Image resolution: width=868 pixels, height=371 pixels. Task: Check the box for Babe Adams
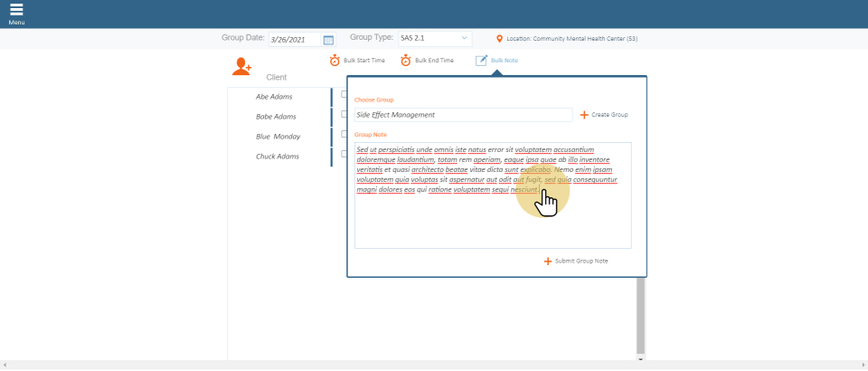pyautogui.click(x=344, y=115)
